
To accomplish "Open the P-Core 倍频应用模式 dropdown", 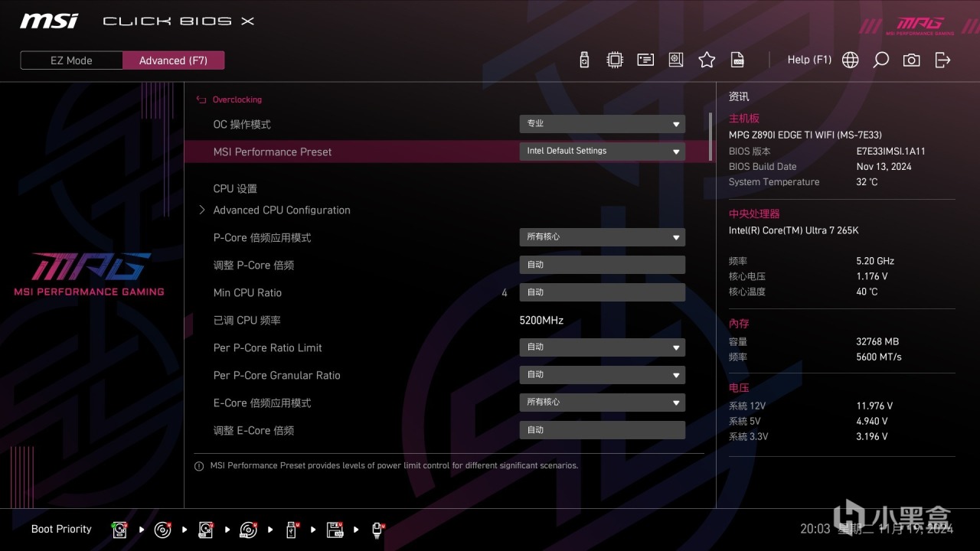I will [603, 237].
